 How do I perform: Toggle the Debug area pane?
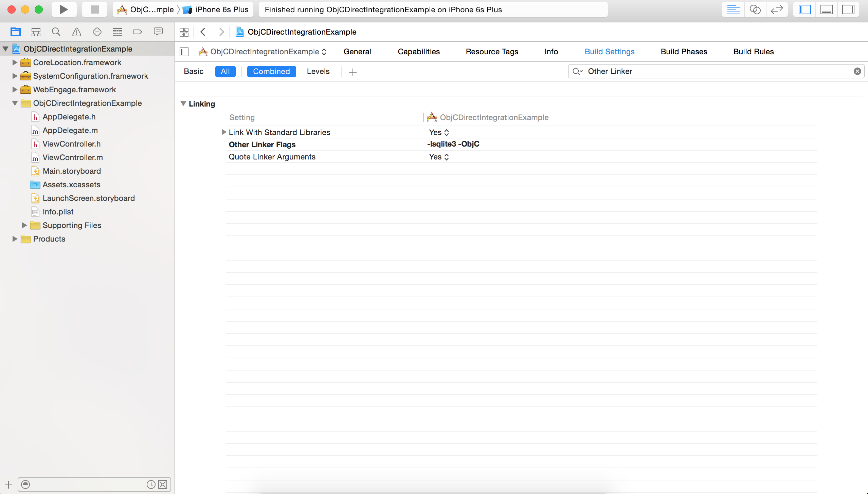[x=826, y=9]
